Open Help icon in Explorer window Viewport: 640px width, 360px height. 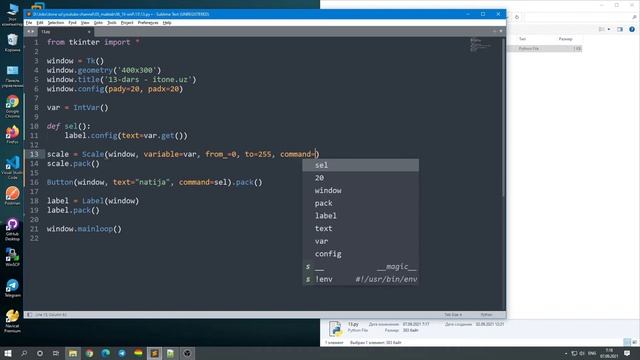point(632,29)
